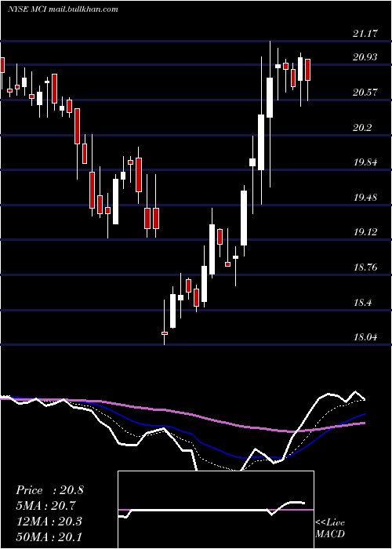Click the 19.84 price level label
The width and height of the screenshot is (392, 549).
365,162
